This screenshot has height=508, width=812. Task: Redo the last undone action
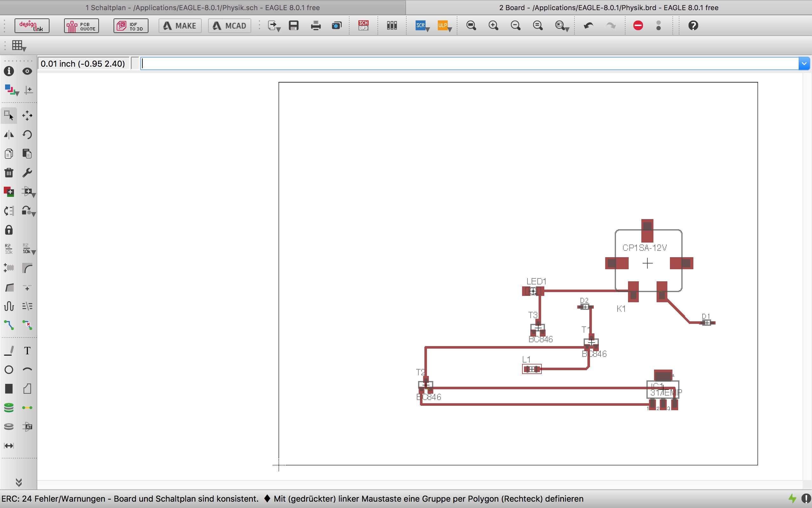(x=611, y=25)
